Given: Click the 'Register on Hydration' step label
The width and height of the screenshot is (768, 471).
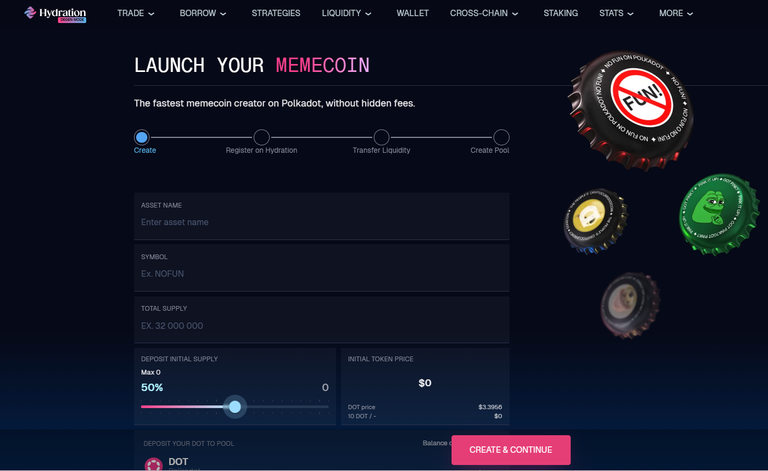Looking at the screenshot, I should pyautogui.click(x=262, y=150).
